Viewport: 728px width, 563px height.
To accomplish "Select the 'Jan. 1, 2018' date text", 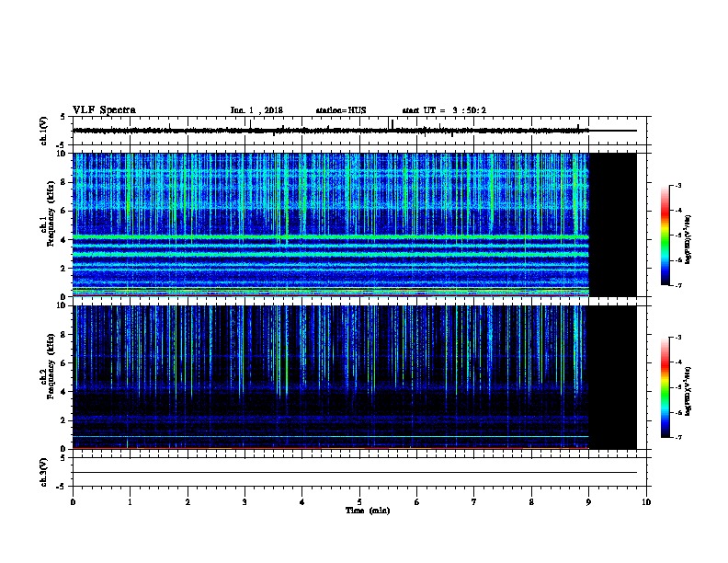I will (256, 110).
